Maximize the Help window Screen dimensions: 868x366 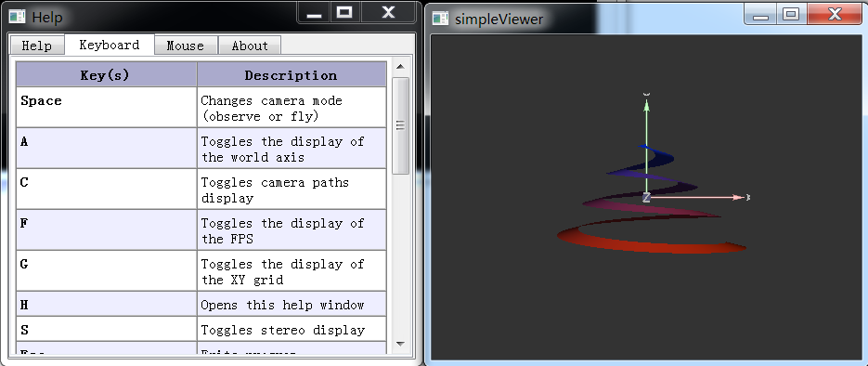(345, 13)
